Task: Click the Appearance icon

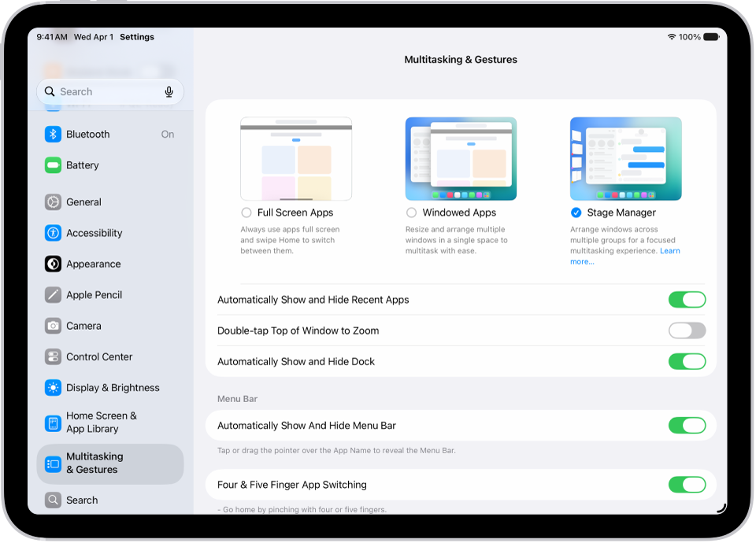Action: pyautogui.click(x=53, y=264)
